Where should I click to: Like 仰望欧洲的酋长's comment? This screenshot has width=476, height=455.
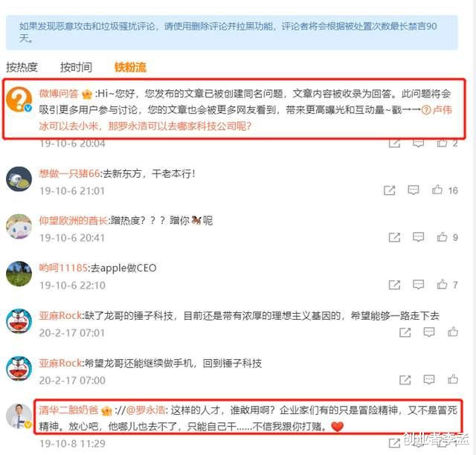[442, 236]
